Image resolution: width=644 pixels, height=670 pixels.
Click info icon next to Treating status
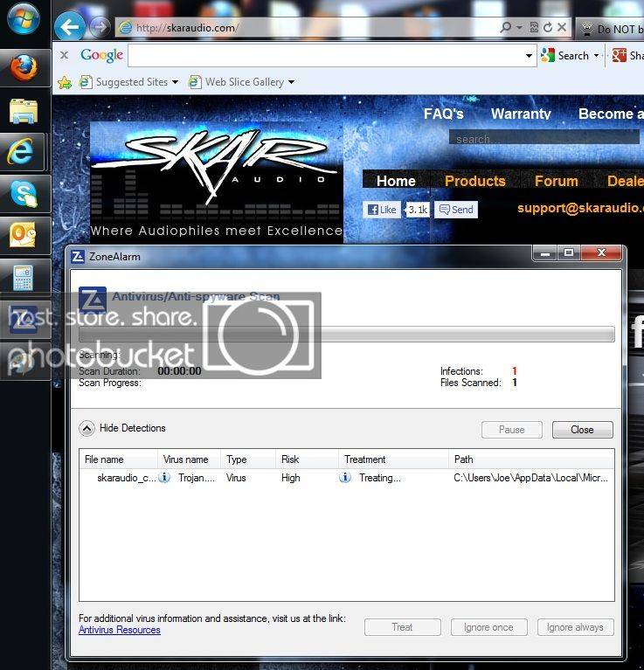click(345, 477)
